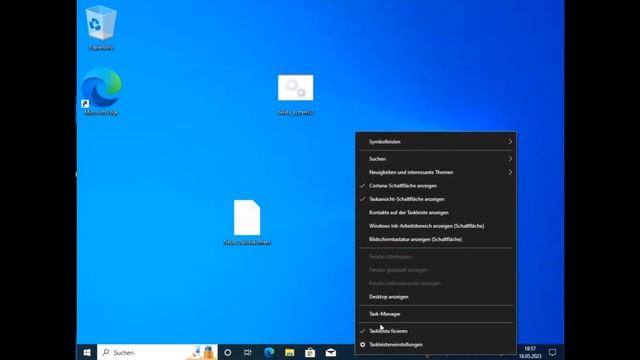Uncheck Cortana-Schaltfläche anzeigen
This screenshot has height=360, width=640.
tap(436, 186)
